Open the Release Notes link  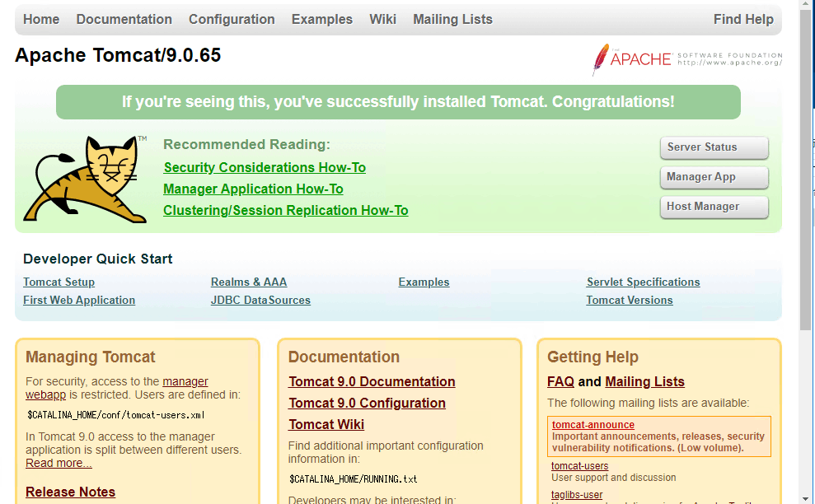tap(70, 492)
